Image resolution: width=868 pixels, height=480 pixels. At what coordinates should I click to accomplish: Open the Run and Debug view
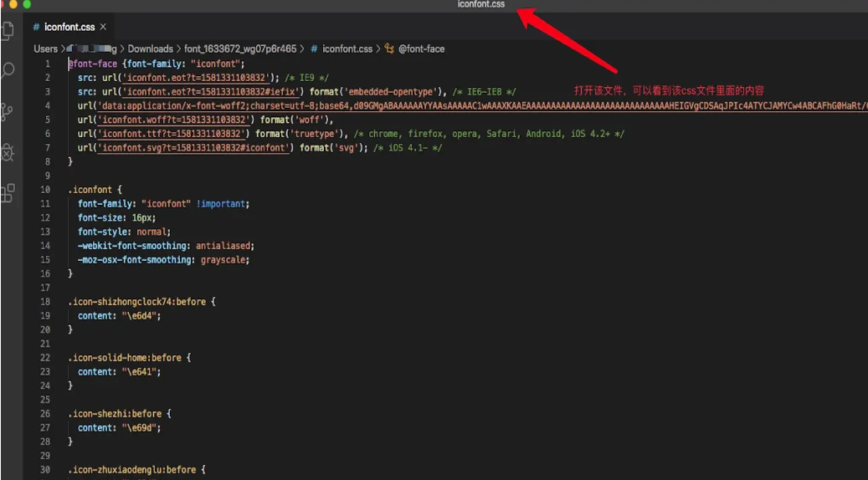point(8,152)
